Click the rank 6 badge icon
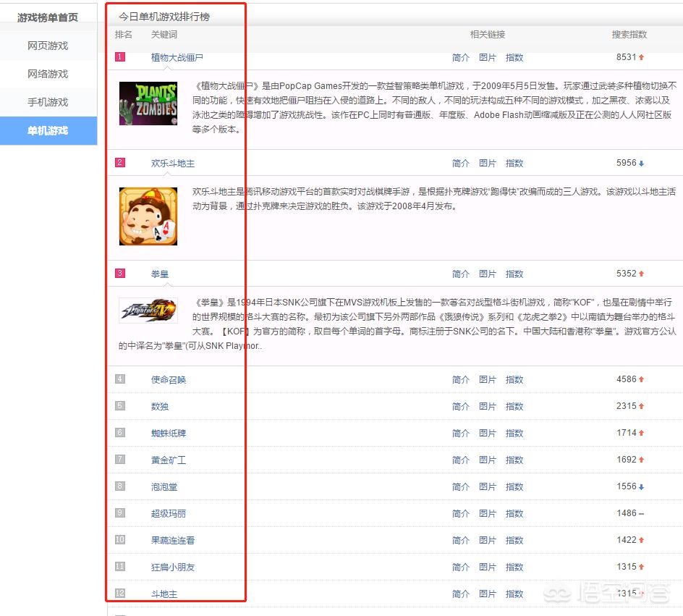 pyautogui.click(x=120, y=433)
